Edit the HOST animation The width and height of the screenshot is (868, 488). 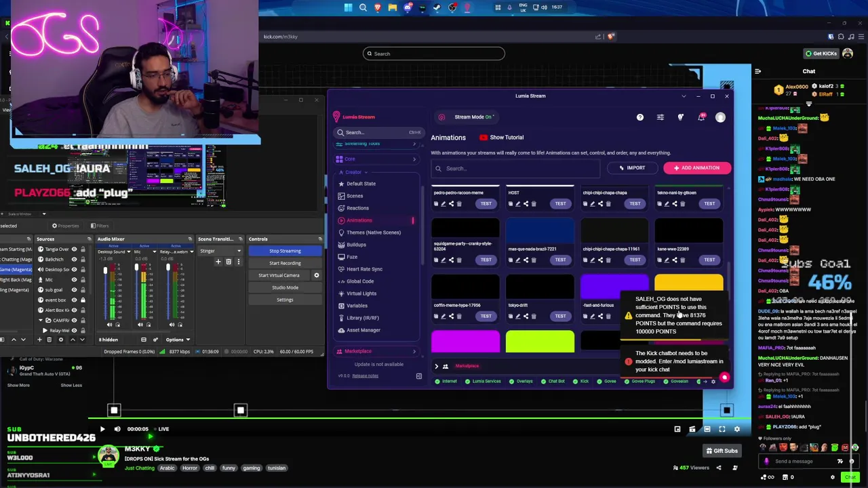click(518, 203)
